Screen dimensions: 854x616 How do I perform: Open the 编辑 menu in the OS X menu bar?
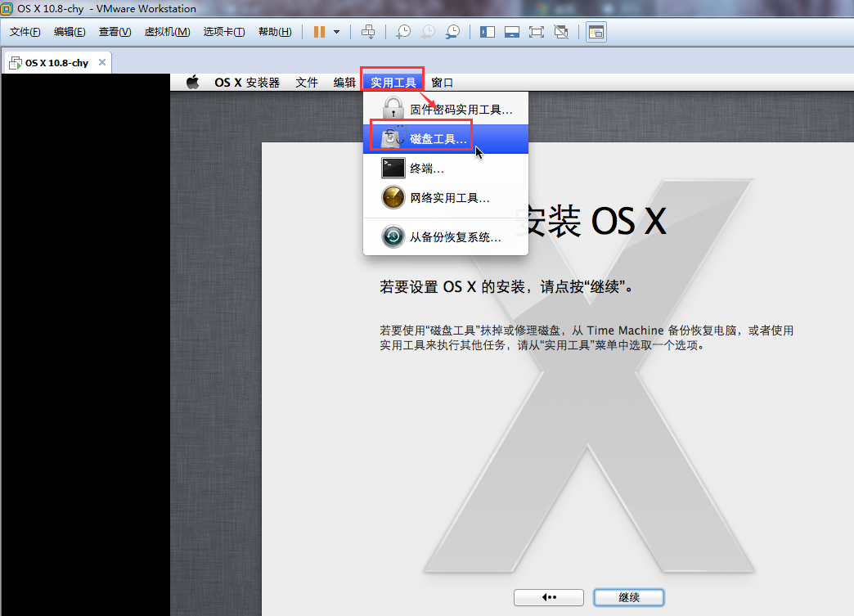(344, 83)
